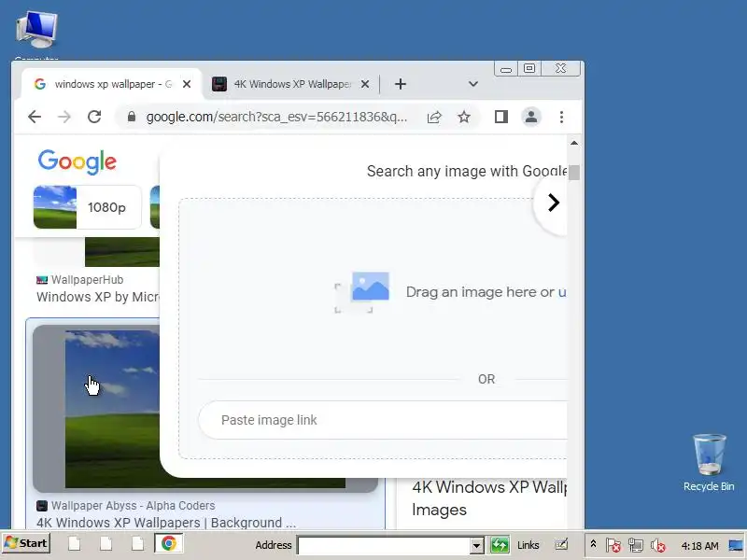Click the network connection tray icon
Image resolution: width=747 pixels, height=560 pixels.
636,545
